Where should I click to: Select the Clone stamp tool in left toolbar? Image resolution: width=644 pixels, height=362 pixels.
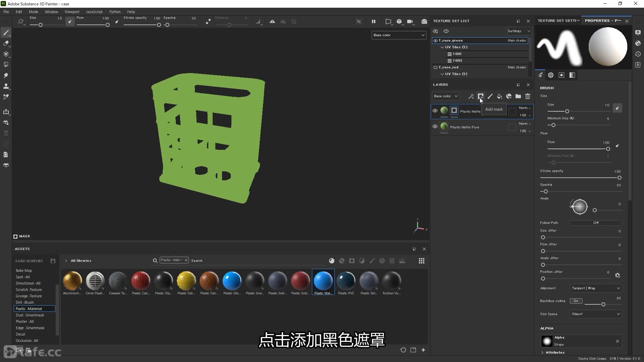point(6,86)
